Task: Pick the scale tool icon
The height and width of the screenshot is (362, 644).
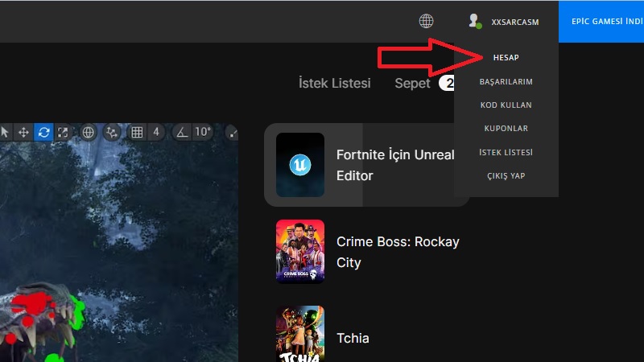Action: [63, 132]
